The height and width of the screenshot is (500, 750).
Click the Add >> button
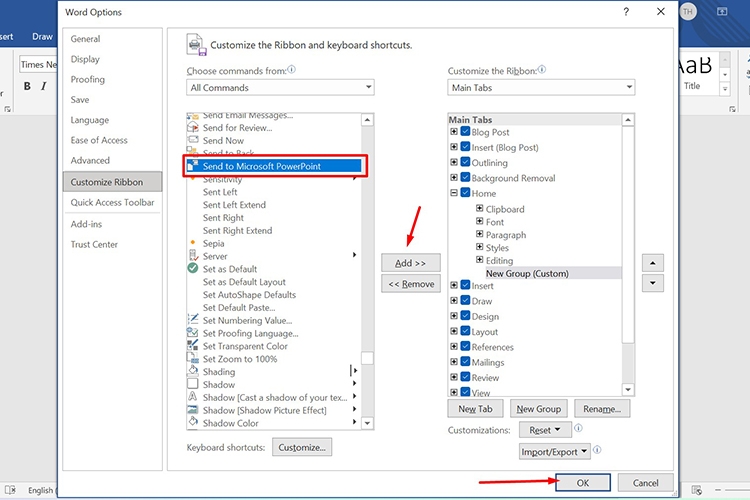[x=410, y=263]
